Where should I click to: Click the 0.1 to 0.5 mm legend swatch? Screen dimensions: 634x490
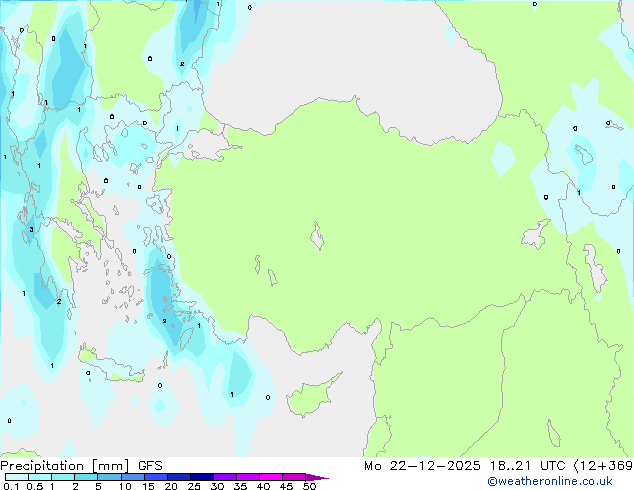point(17,477)
